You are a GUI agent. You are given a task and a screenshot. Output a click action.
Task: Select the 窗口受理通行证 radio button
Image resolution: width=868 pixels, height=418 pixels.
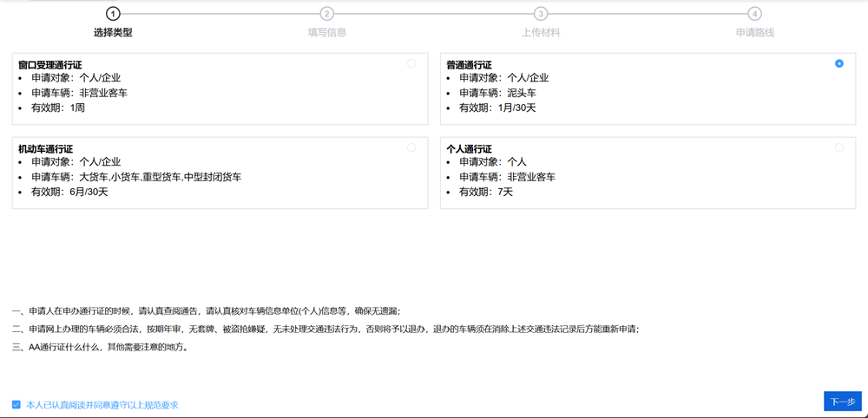point(411,63)
